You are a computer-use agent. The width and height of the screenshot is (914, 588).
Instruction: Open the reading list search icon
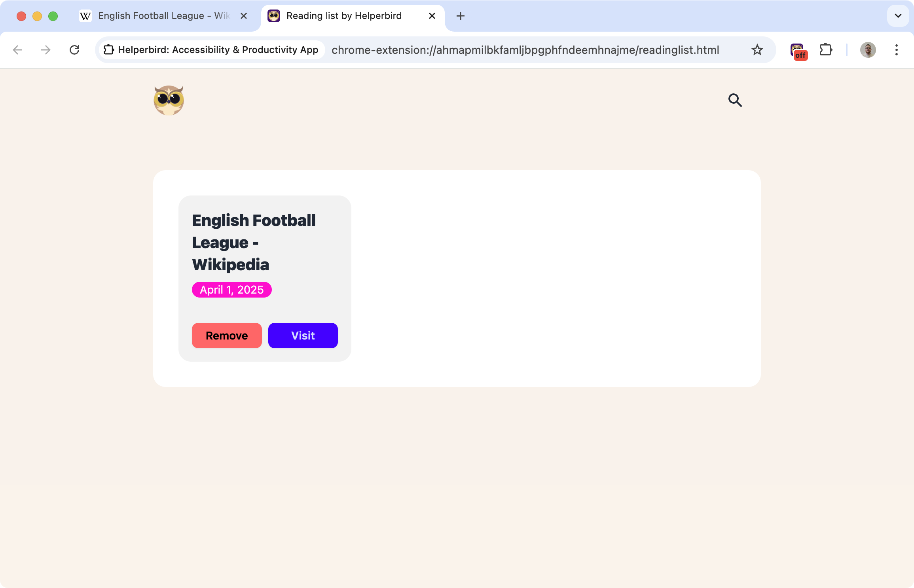point(735,100)
